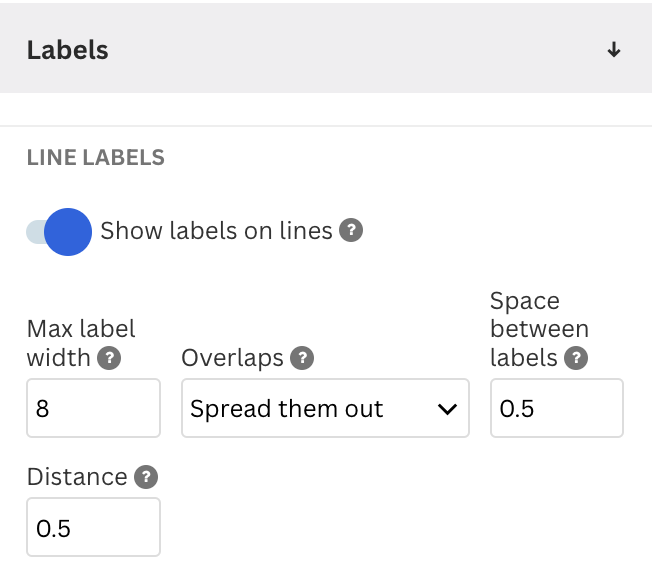Open the help tooltip for Max label width
The width and height of the screenshot is (652, 570).
109,358
